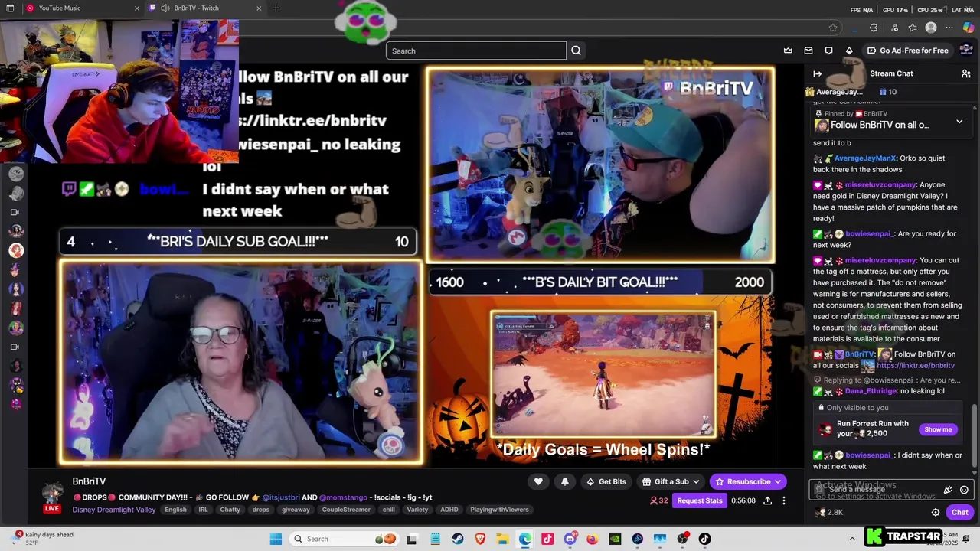Click the PlayingwithViewers tag
Viewport: 980px width, 551px height.
coord(498,510)
